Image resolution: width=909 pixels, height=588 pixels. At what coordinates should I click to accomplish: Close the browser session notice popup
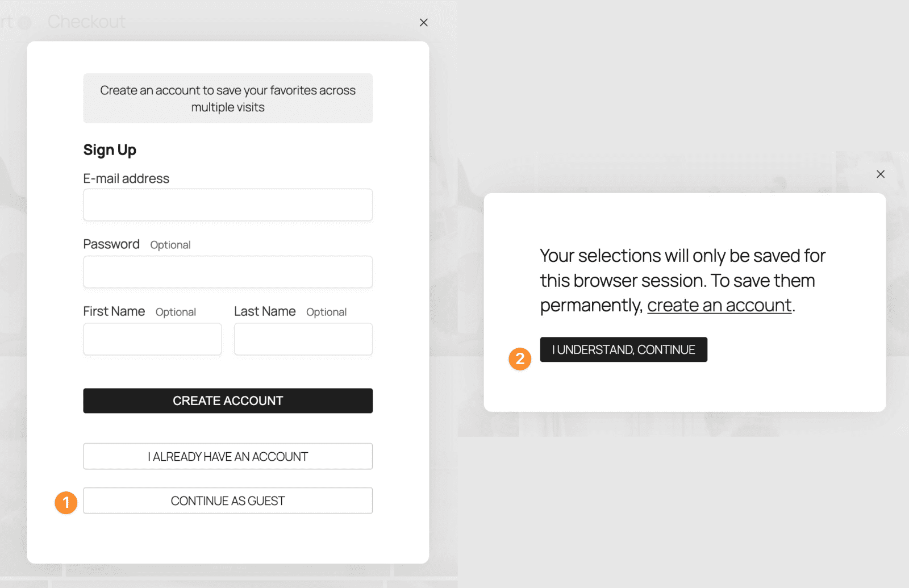coord(880,174)
